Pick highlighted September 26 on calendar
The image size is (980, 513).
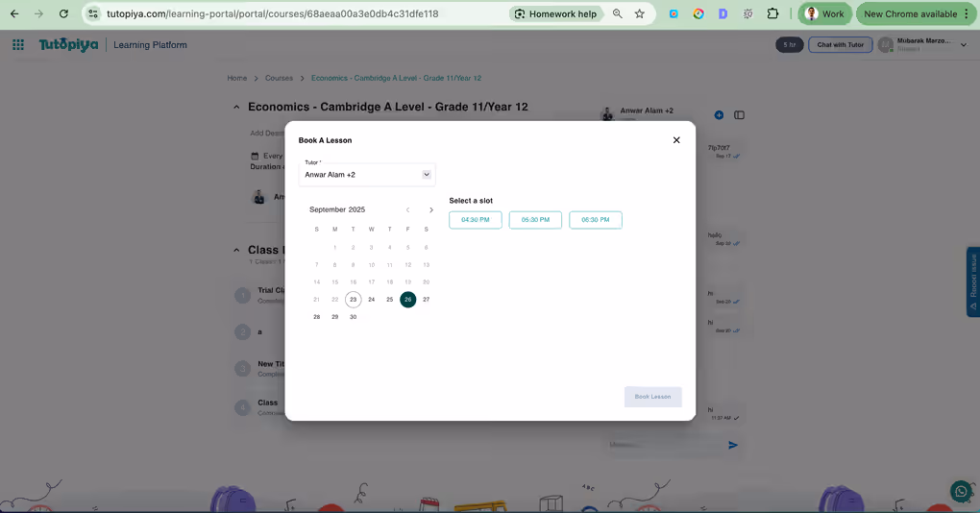click(x=407, y=300)
